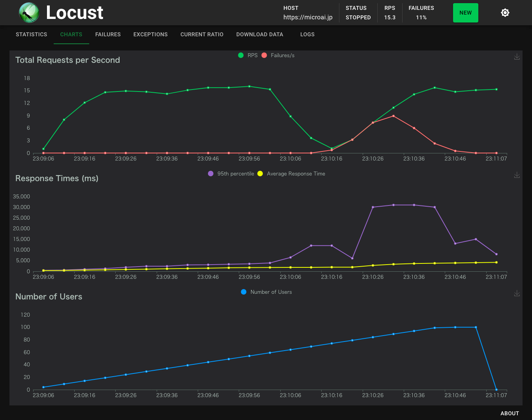Toggle the 95th percentile legend entry

click(x=231, y=174)
